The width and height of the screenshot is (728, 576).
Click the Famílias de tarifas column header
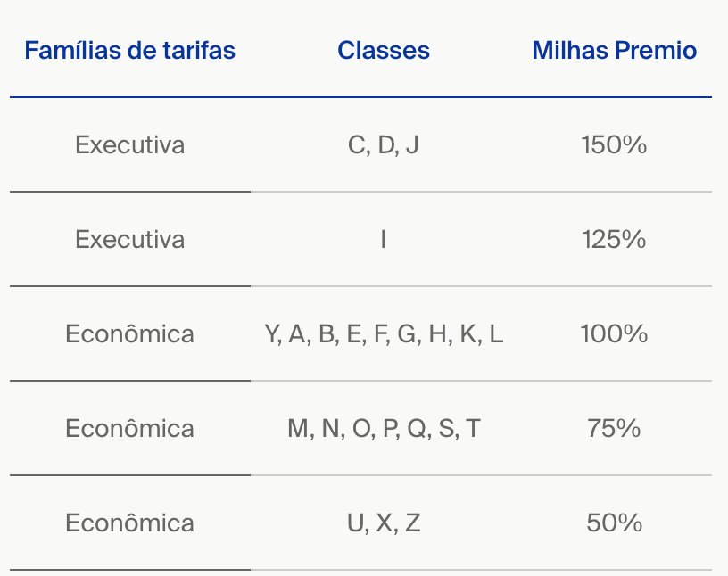click(130, 50)
